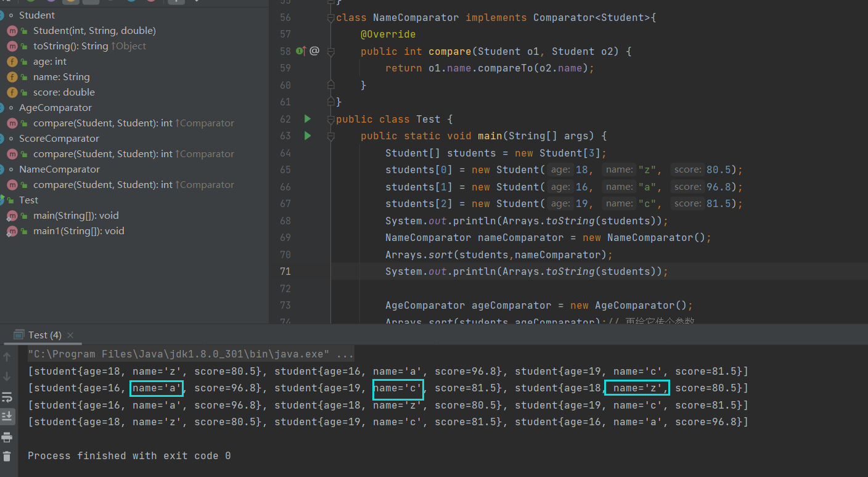Click the 'score:' parameter hint on line 67
This screenshot has height=477, width=868.
[687, 204]
